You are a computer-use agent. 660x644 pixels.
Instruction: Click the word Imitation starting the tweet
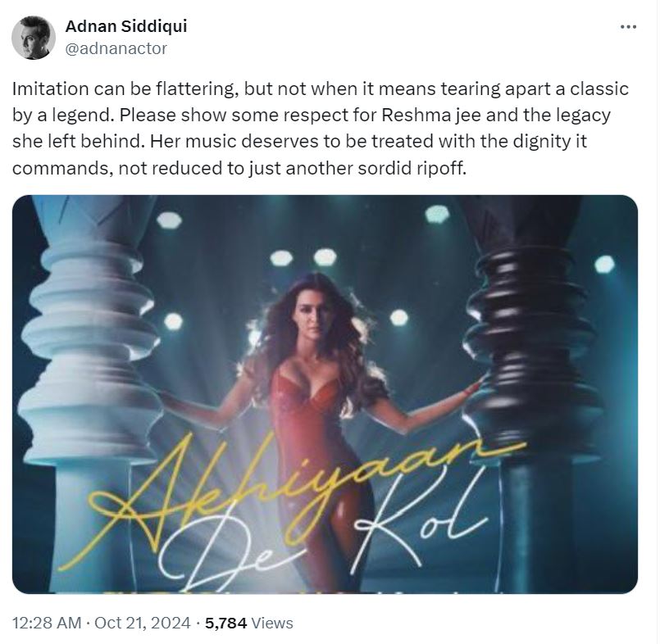click(47, 89)
